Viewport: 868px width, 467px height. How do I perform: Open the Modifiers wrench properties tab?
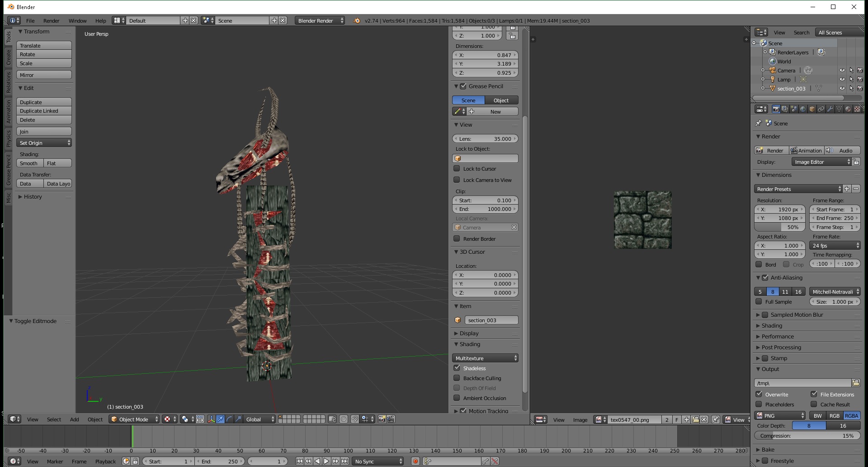(x=830, y=109)
